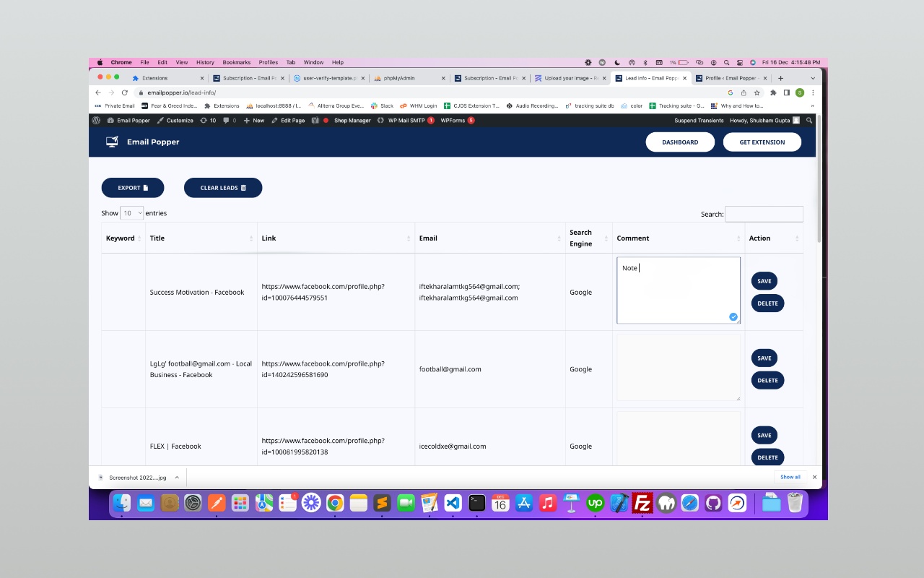Sort the table by Title column
The height and width of the screenshot is (578, 924).
[x=201, y=238]
